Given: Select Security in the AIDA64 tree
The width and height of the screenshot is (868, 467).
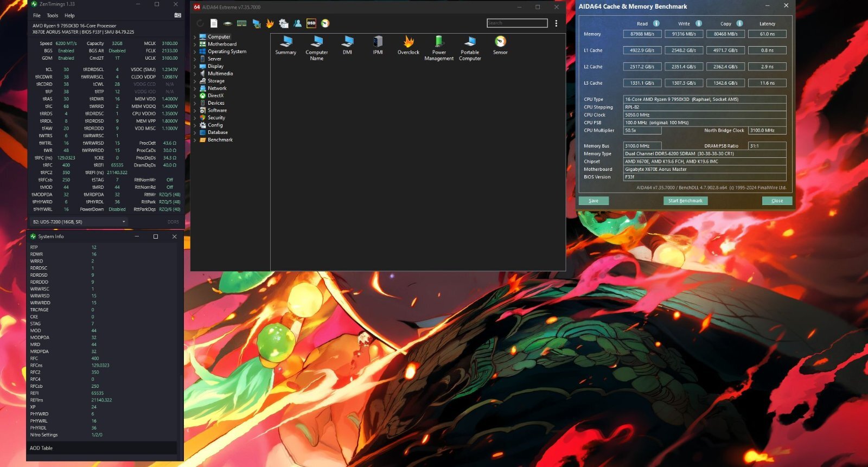Looking at the screenshot, I should tap(216, 117).
